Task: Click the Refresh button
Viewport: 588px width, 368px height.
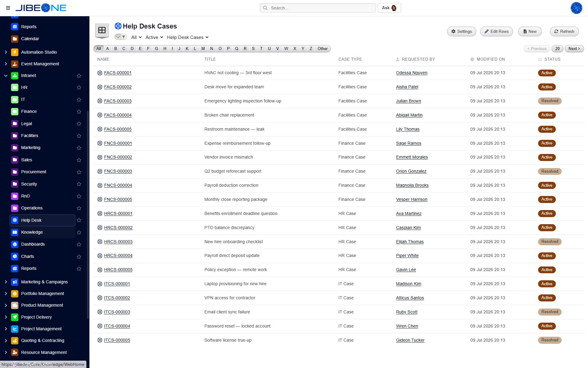Action: (564, 31)
